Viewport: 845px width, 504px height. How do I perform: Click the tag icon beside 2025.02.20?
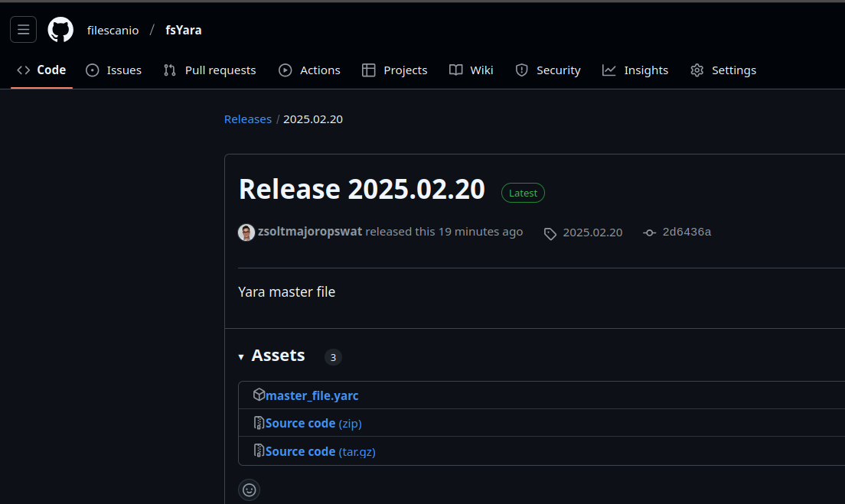tap(550, 234)
